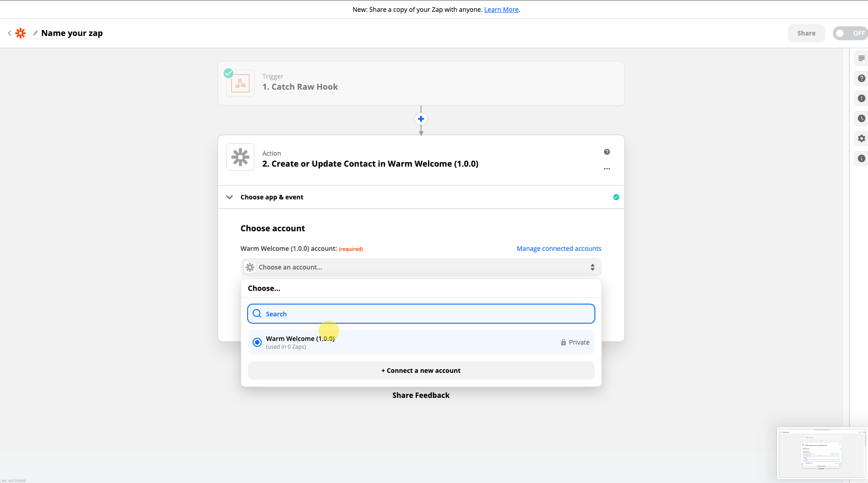Click the Share button
Viewport: 868px width, 483px height.
pos(806,33)
